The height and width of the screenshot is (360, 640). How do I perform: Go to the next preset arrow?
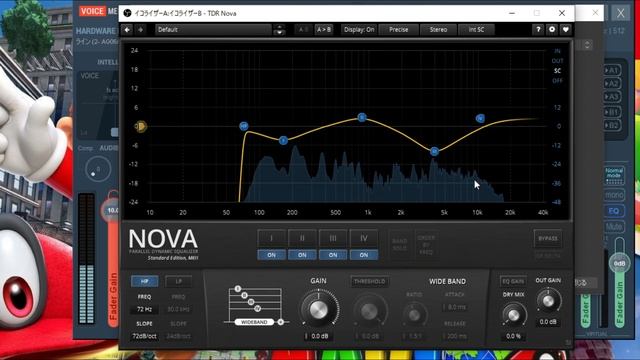point(140,29)
